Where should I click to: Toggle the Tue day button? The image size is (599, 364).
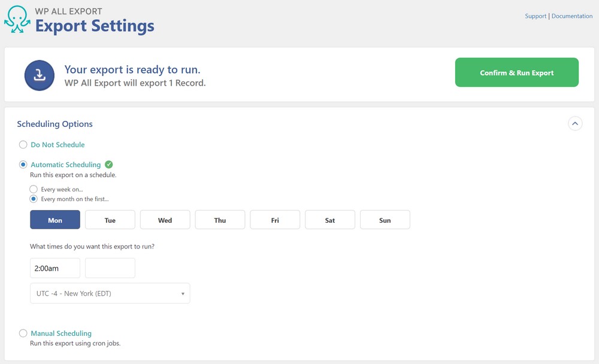tap(110, 220)
